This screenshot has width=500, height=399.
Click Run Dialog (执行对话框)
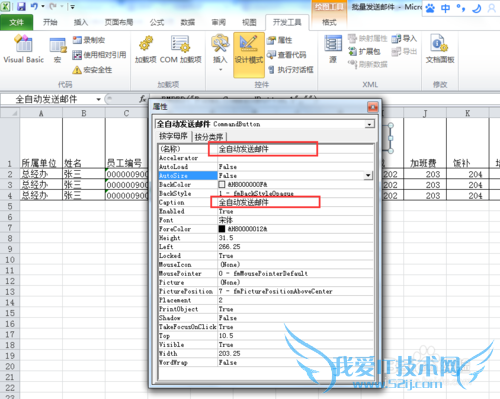(291, 70)
